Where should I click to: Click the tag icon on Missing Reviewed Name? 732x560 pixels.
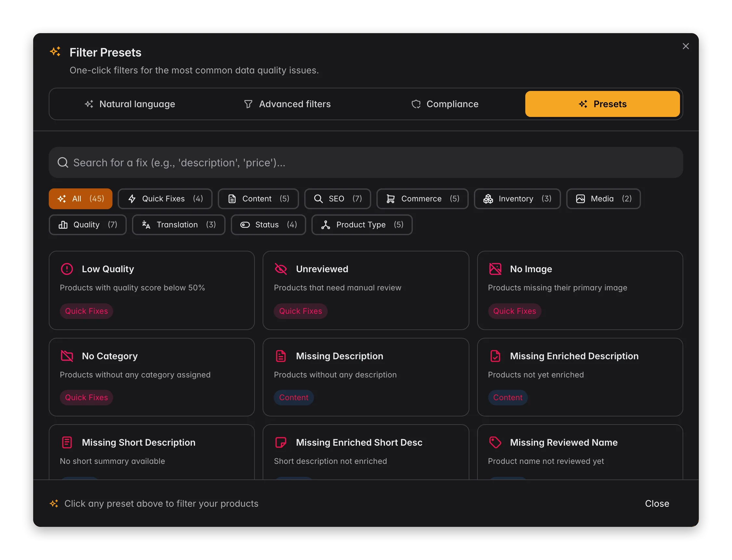(495, 442)
